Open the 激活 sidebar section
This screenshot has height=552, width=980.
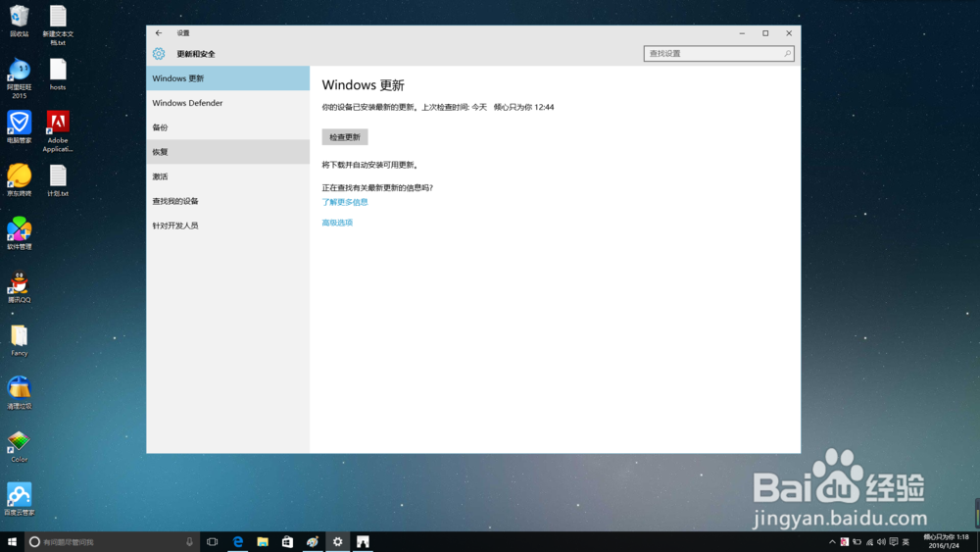[x=228, y=176]
